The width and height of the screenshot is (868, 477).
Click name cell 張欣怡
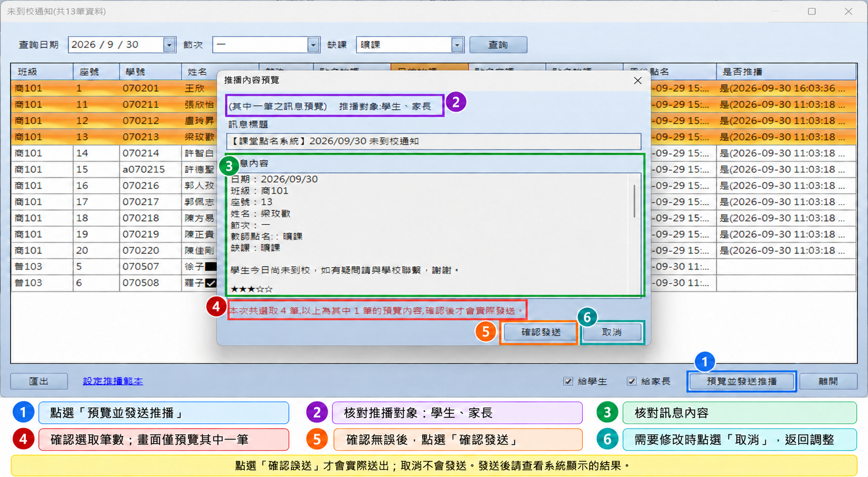click(200, 105)
